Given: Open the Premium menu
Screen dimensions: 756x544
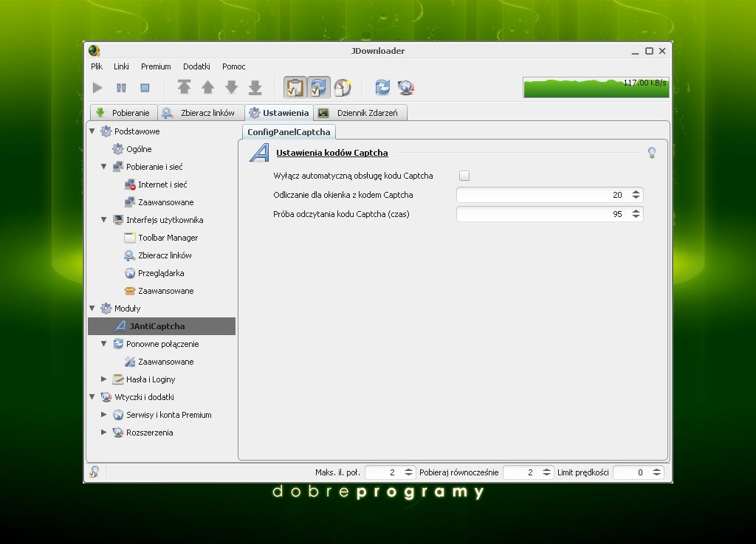Looking at the screenshot, I should pyautogui.click(x=156, y=66).
